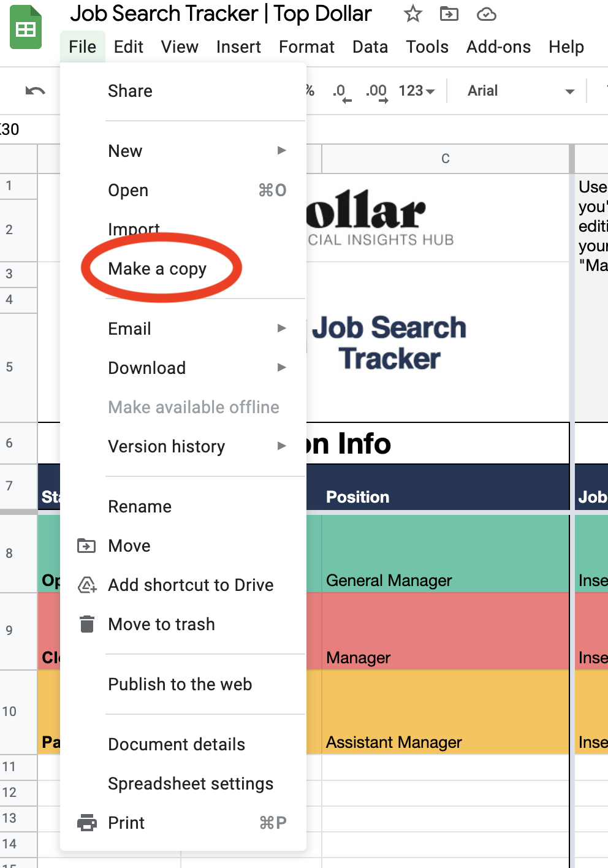Select Add shortcut to Drive

183,585
